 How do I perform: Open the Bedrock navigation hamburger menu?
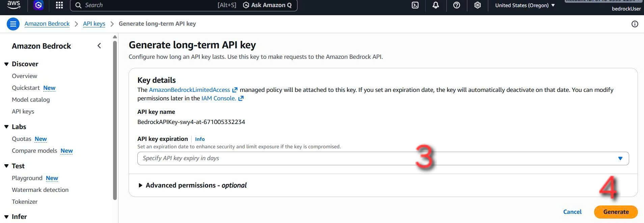pos(13,24)
